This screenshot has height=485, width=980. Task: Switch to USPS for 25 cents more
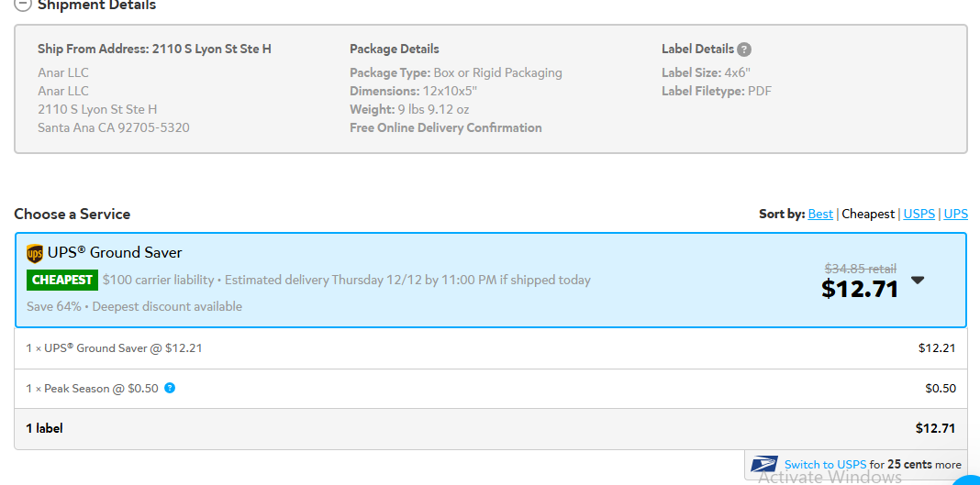(x=825, y=465)
